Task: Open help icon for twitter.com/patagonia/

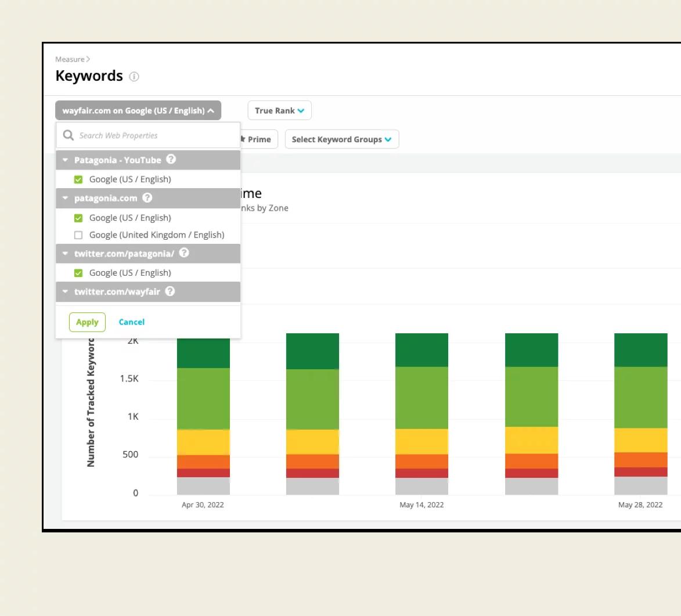Action: [x=184, y=253]
